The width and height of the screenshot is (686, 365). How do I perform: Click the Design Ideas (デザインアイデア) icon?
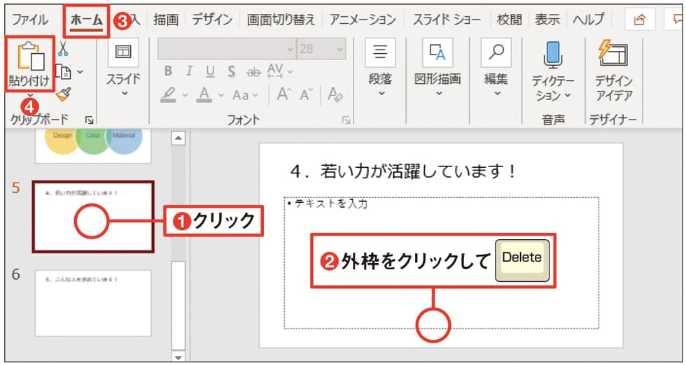point(613,53)
